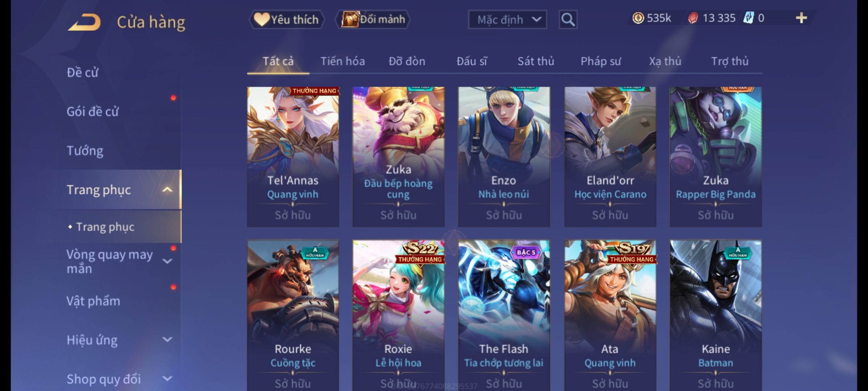Switch to the Pháp sư tab
Screen dimensions: 868x391
601,61
